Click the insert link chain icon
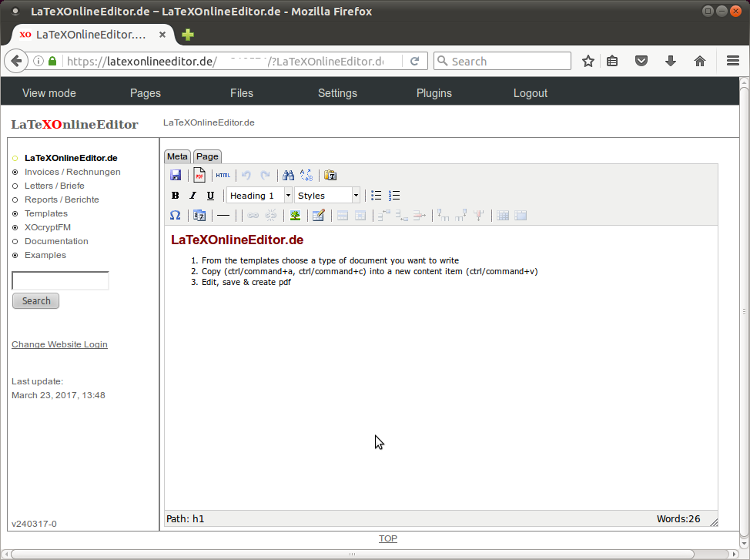 (253, 216)
